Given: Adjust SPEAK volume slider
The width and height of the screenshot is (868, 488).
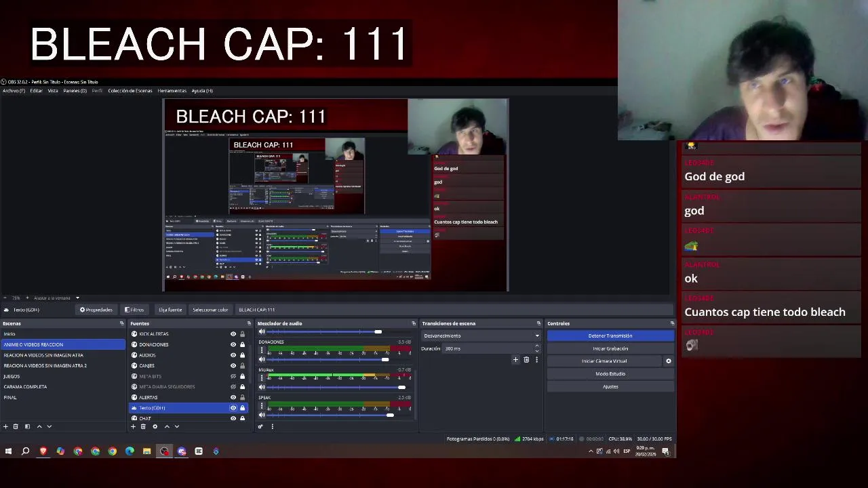Looking at the screenshot, I should [390, 415].
